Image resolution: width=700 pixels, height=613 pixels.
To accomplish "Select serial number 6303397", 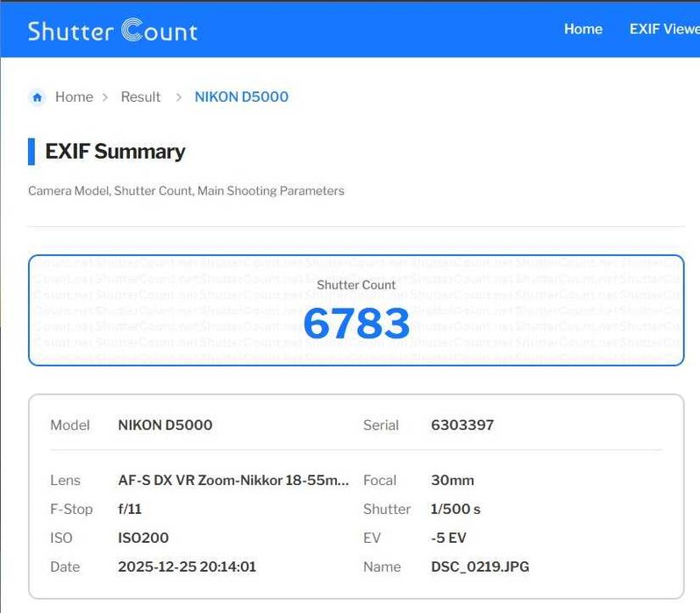I will [462, 425].
